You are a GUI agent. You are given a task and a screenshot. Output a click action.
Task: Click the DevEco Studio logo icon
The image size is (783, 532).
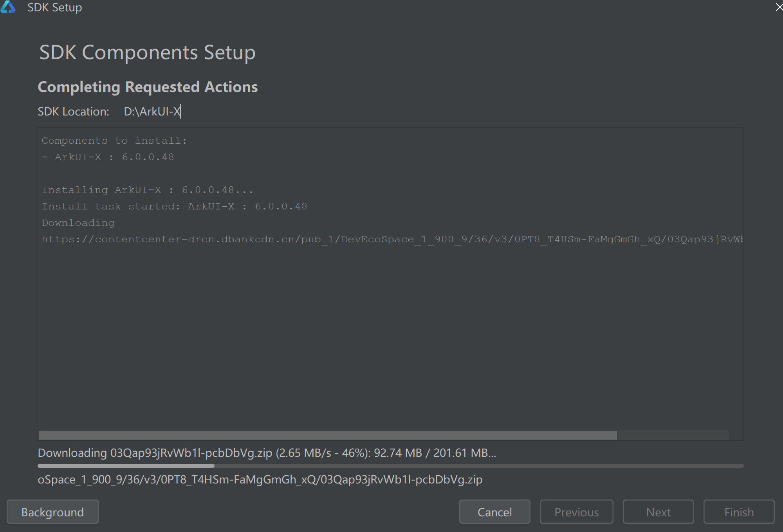pyautogui.click(x=8, y=7)
